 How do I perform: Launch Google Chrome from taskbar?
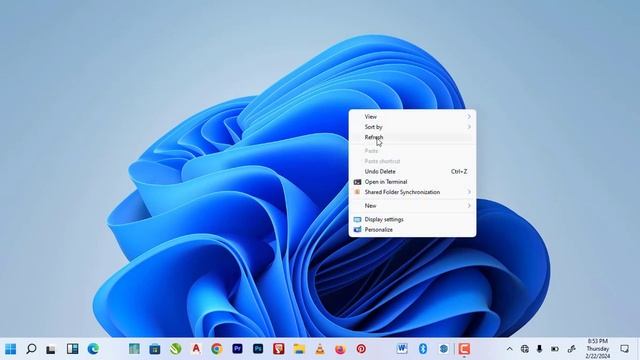pyautogui.click(x=217, y=349)
